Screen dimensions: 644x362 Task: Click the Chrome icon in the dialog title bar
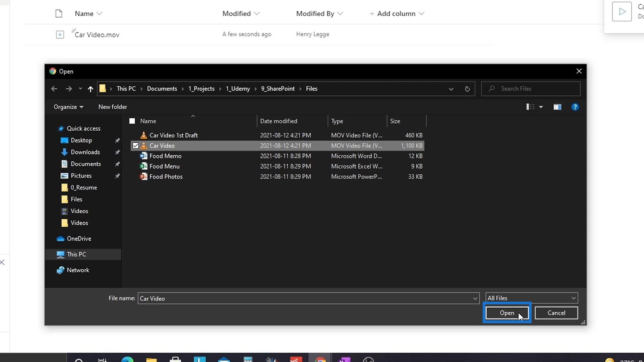click(x=53, y=71)
